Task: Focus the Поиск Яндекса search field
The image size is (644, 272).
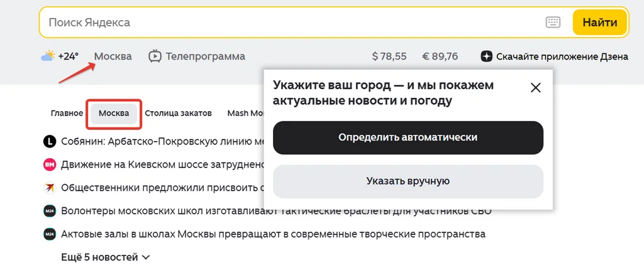Action: tap(294, 22)
